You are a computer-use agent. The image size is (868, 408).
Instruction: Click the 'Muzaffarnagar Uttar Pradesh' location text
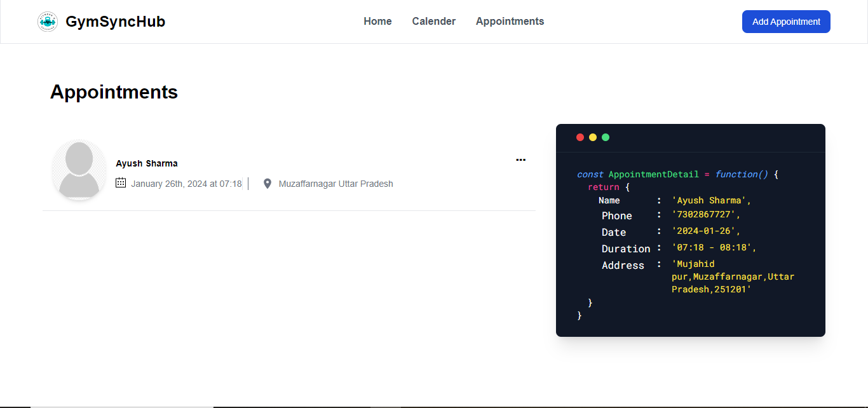coord(336,184)
